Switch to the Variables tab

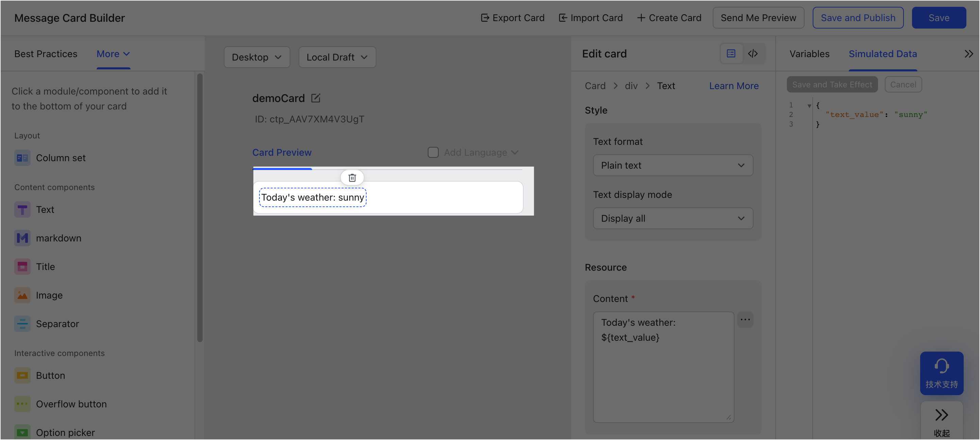click(809, 54)
